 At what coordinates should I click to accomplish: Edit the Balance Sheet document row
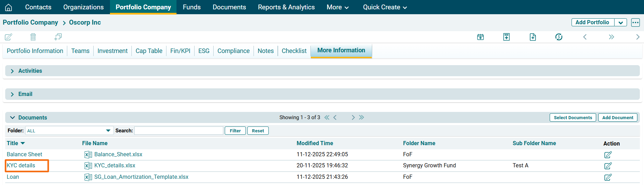pos(608,155)
